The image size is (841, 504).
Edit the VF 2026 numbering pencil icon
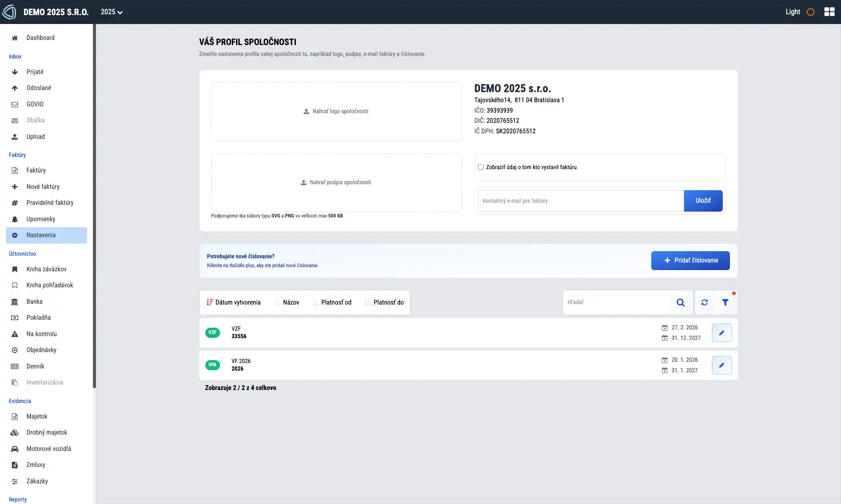click(722, 365)
